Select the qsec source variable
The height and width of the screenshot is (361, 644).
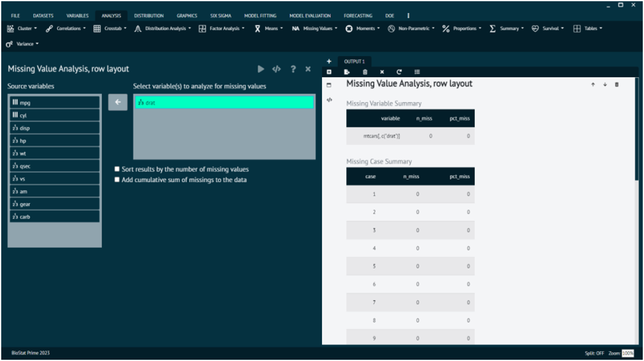click(55, 166)
